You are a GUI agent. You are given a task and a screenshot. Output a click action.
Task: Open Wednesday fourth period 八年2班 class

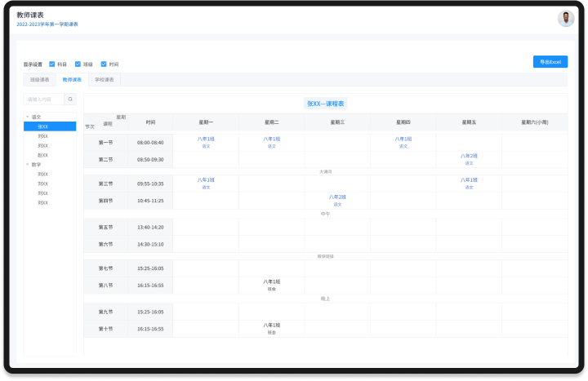pos(337,197)
